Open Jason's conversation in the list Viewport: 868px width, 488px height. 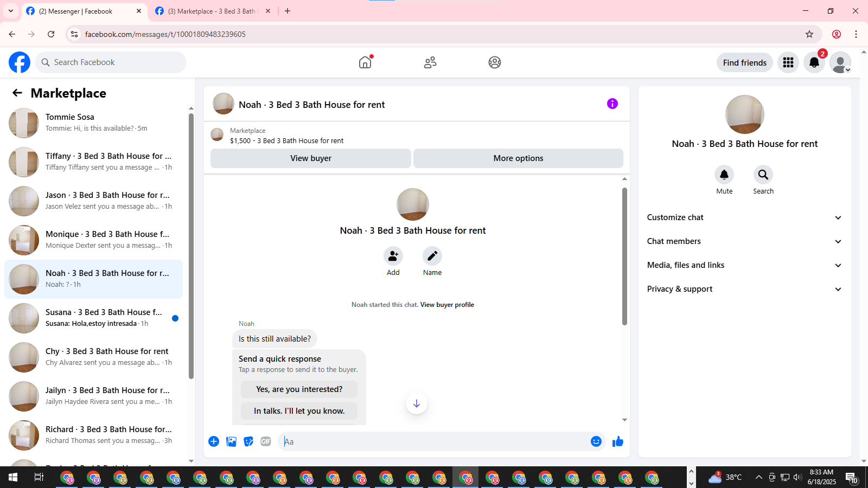pyautogui.click(x=93, y=201)
